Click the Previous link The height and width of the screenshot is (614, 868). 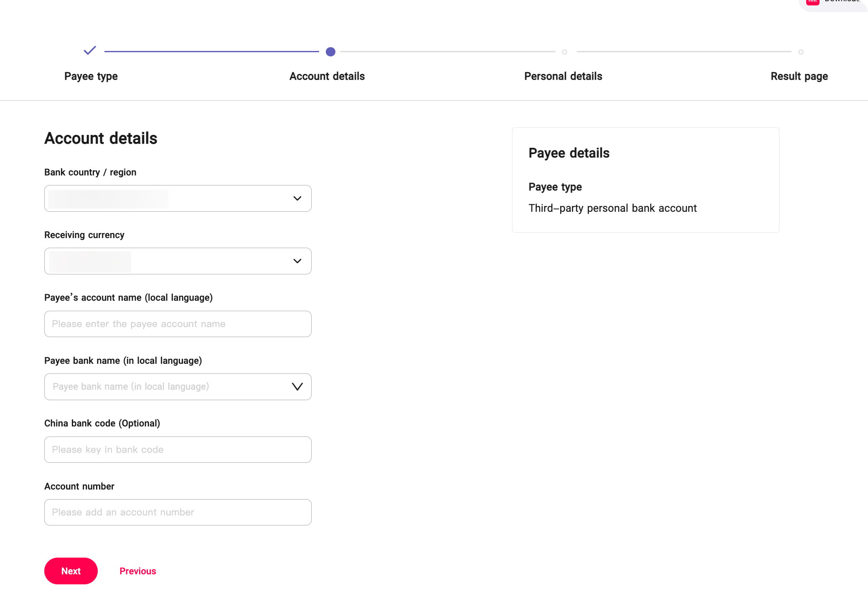138,571
